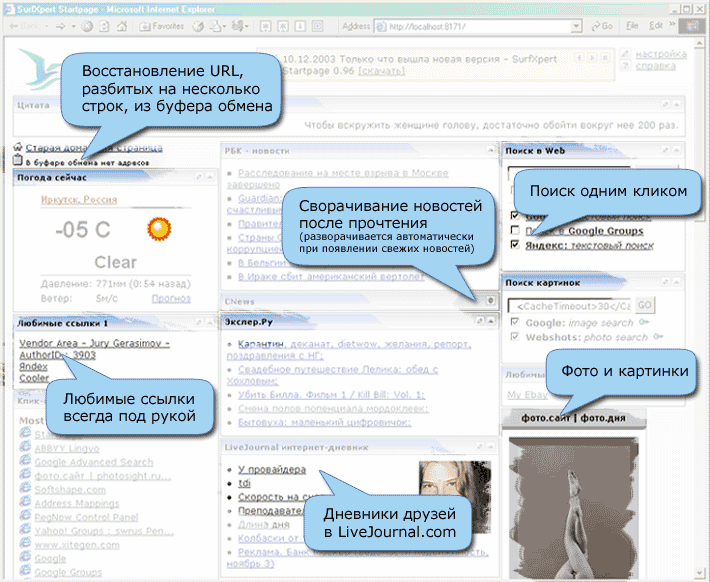710x582 pixels.
Task: Click the LiveJournal user portrait image
Action: click(x=455, y=497)
